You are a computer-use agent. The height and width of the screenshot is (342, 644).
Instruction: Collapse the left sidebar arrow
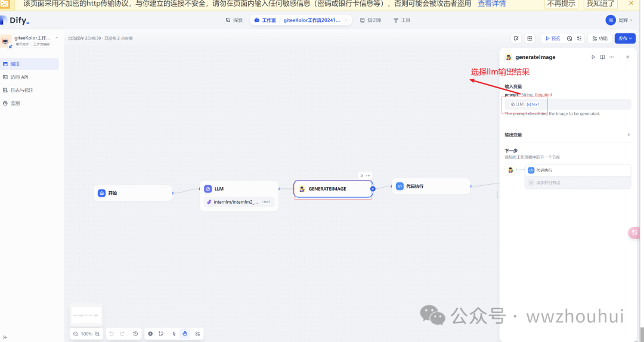[5, 337]
